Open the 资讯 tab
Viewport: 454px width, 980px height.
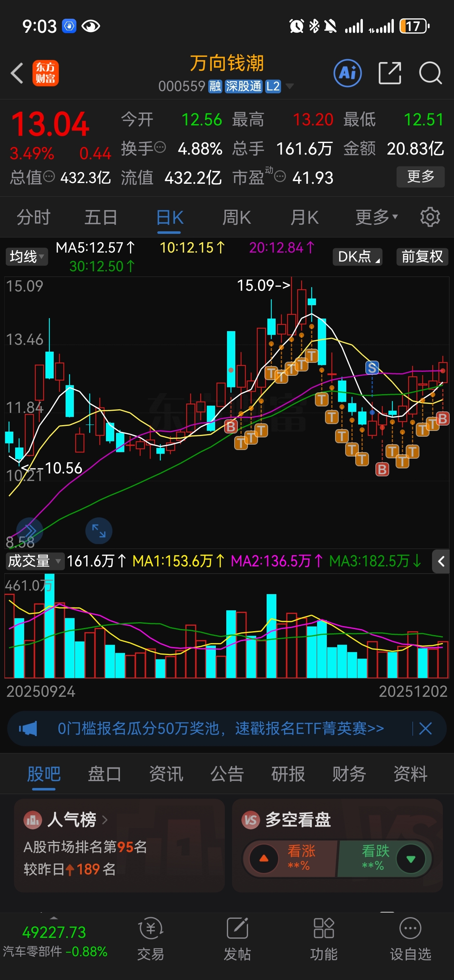(166, 774)
